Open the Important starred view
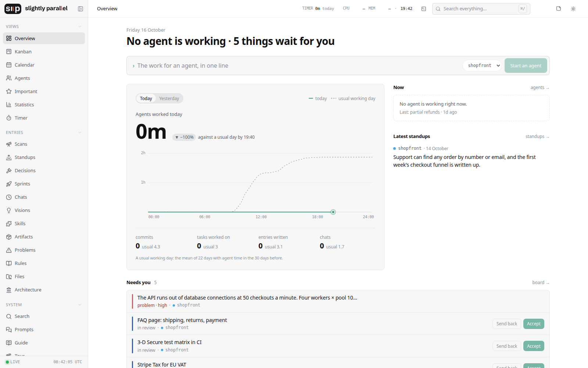Screen dimensions: 588x368 [44, 91]
